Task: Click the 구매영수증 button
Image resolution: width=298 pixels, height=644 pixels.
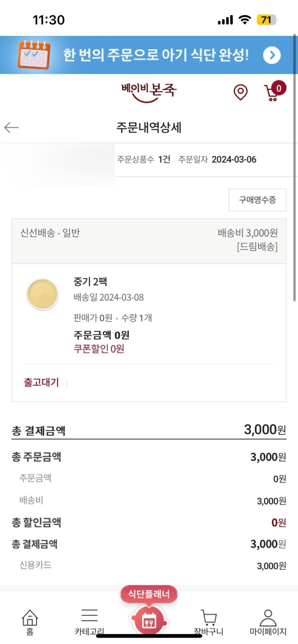Action: (257, 200)
